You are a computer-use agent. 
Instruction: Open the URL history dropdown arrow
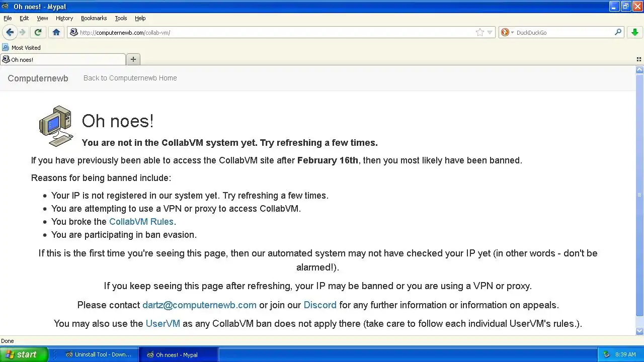click(490, 32)
